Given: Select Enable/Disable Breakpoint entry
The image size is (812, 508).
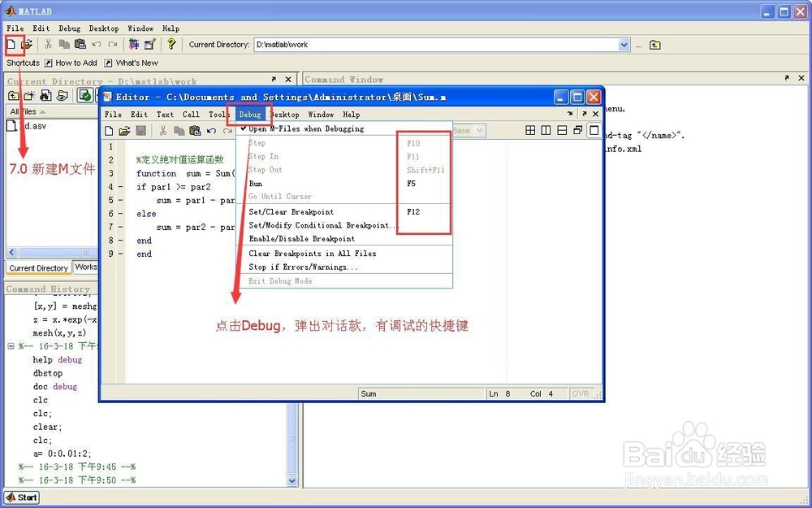Looking at the screenshot, I should click(344, 238).
